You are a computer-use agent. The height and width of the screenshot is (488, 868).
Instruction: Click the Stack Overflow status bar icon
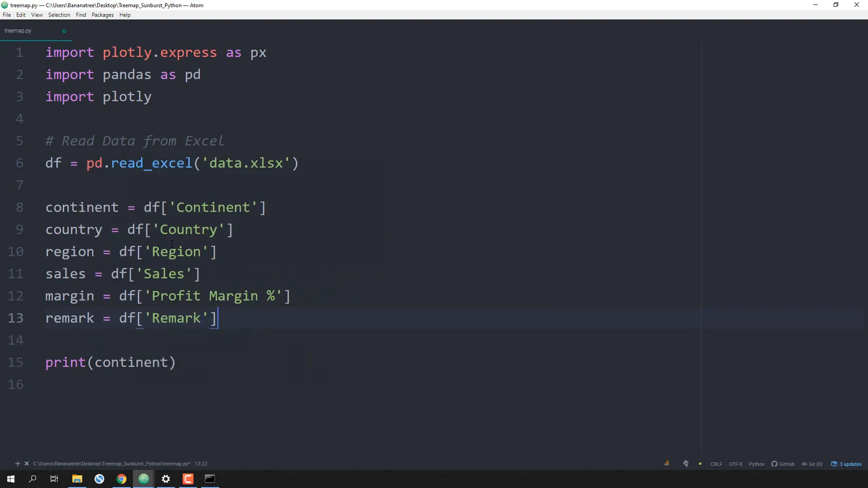[x=667, y=463]
